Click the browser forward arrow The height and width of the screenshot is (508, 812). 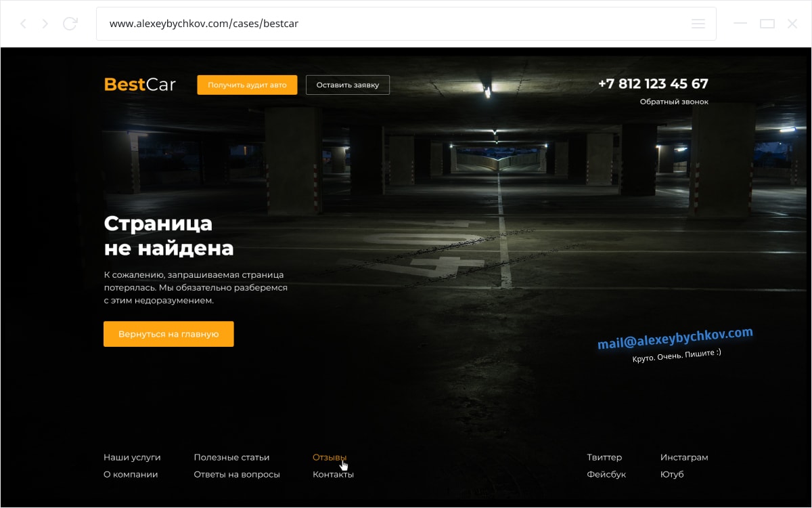45,24
